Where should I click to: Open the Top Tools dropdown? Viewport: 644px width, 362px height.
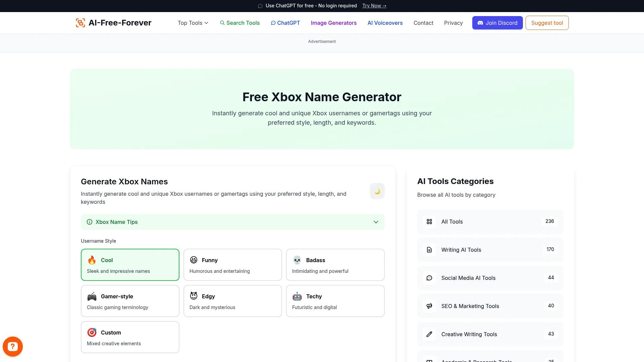coord(193,23)
